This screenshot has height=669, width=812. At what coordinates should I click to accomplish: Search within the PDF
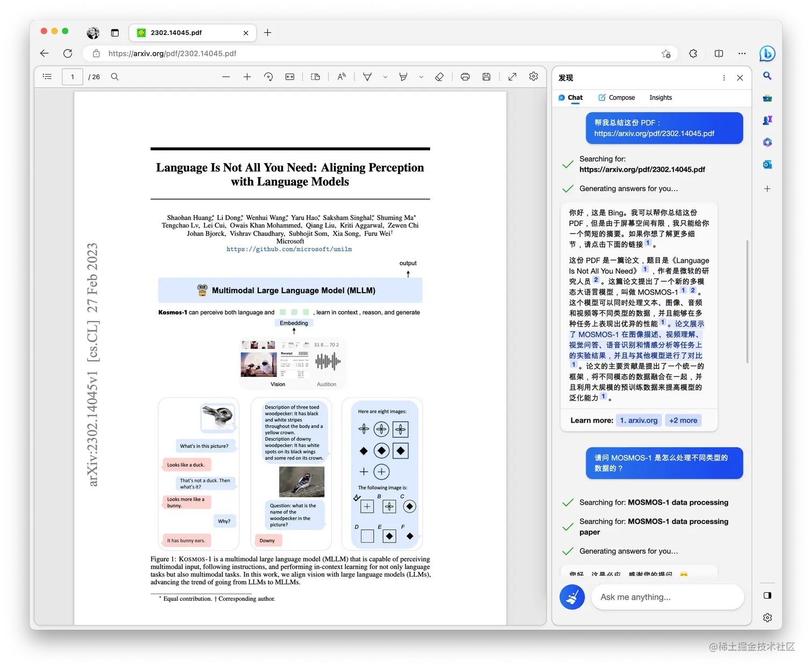coord(115,77)
